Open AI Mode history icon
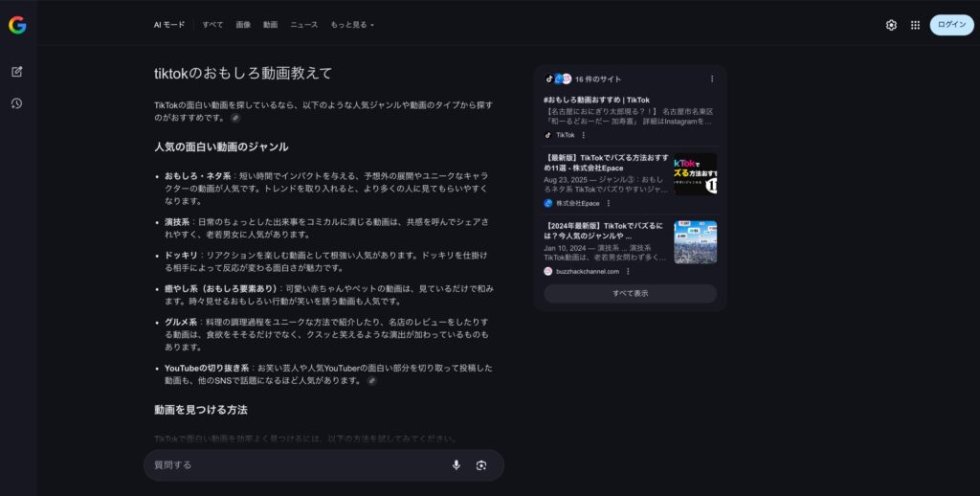The image size is (980, 496). (x=17, y=103)
